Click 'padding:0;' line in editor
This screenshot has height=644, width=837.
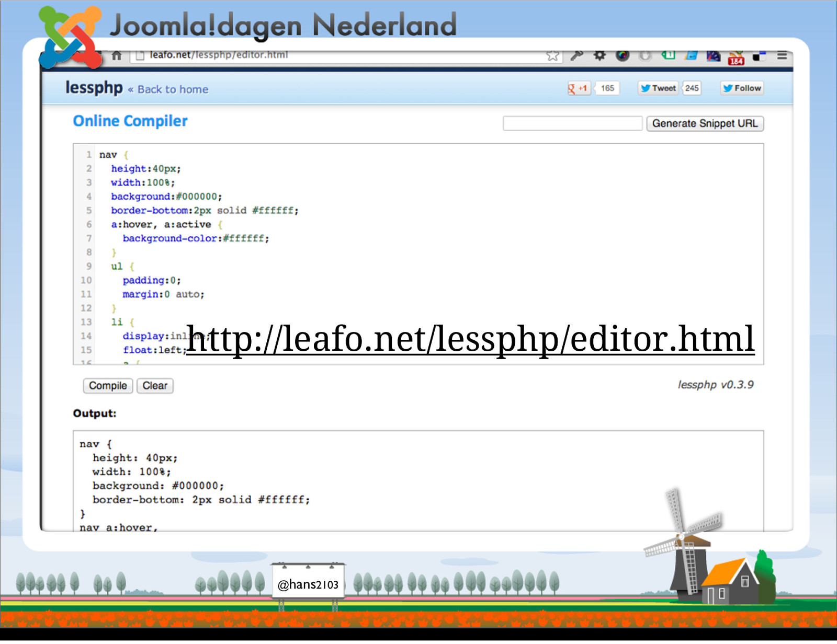click(x=152, y=280)
